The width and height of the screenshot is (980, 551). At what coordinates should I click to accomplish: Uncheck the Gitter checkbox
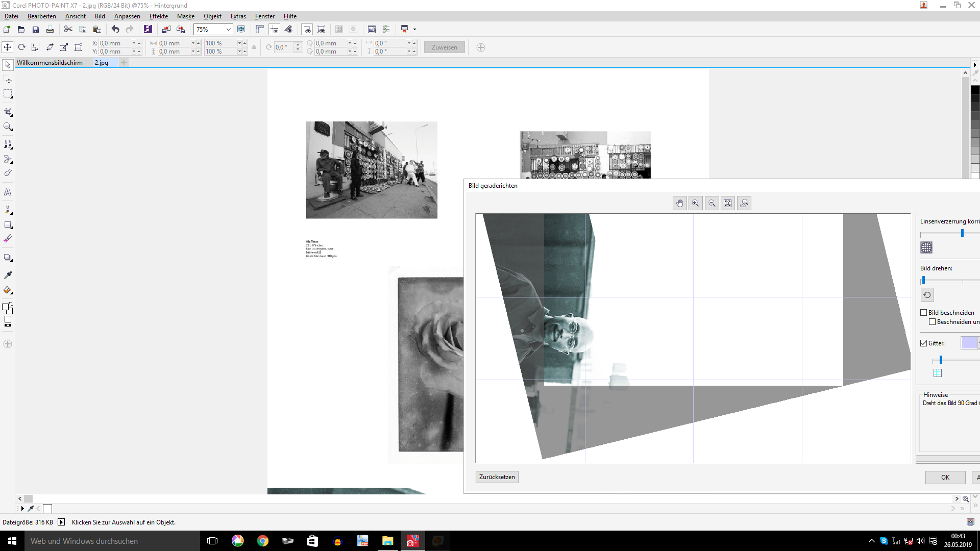[923, 343]
